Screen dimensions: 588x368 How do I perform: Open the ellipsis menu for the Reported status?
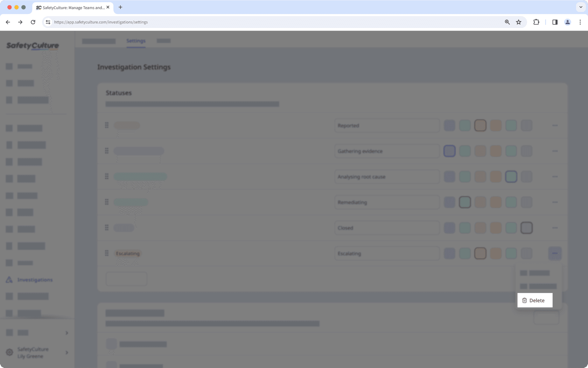click(x=554, y=125)
